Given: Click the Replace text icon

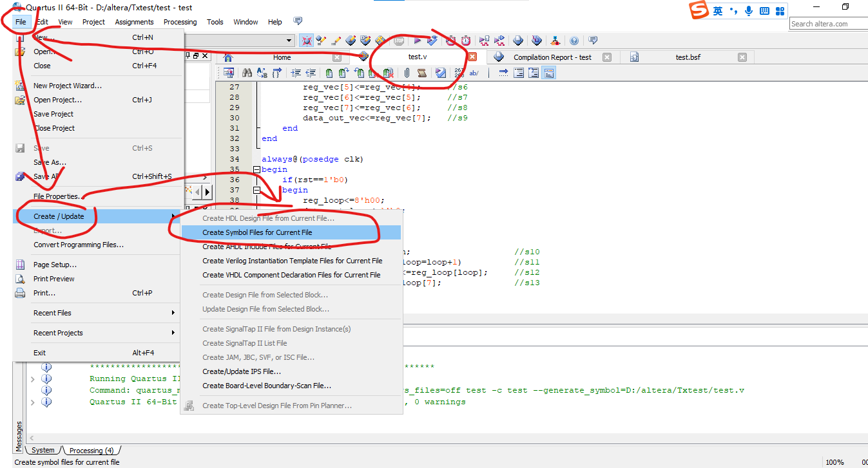Looking at the screenshot, I should tap(262, 73).
